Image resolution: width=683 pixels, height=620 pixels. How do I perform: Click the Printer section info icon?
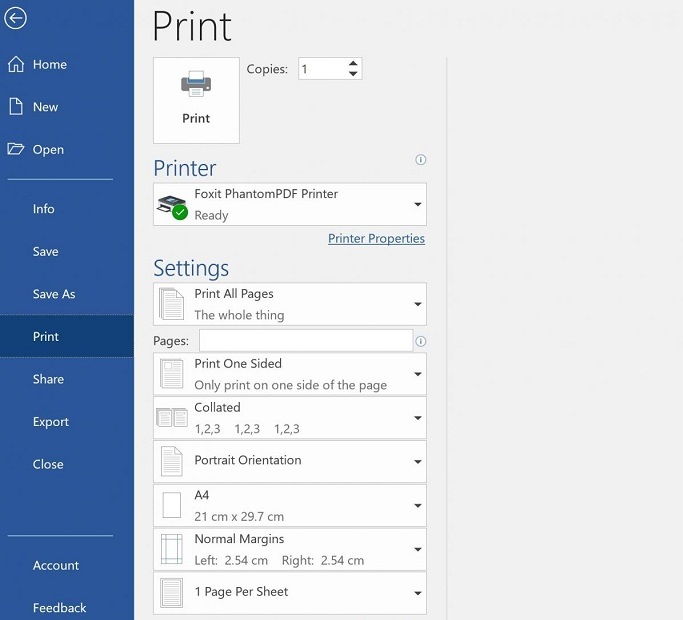point(420,159)
